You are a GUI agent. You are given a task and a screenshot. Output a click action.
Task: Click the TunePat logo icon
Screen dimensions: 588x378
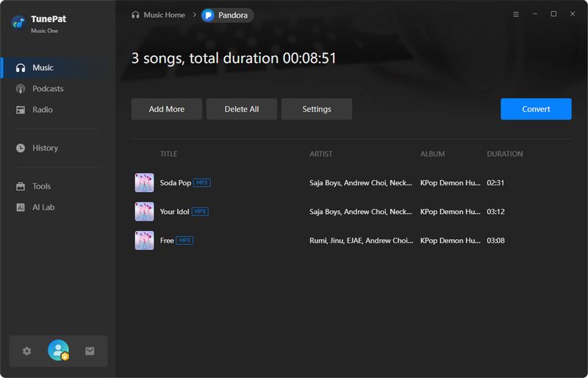point(18,21)
